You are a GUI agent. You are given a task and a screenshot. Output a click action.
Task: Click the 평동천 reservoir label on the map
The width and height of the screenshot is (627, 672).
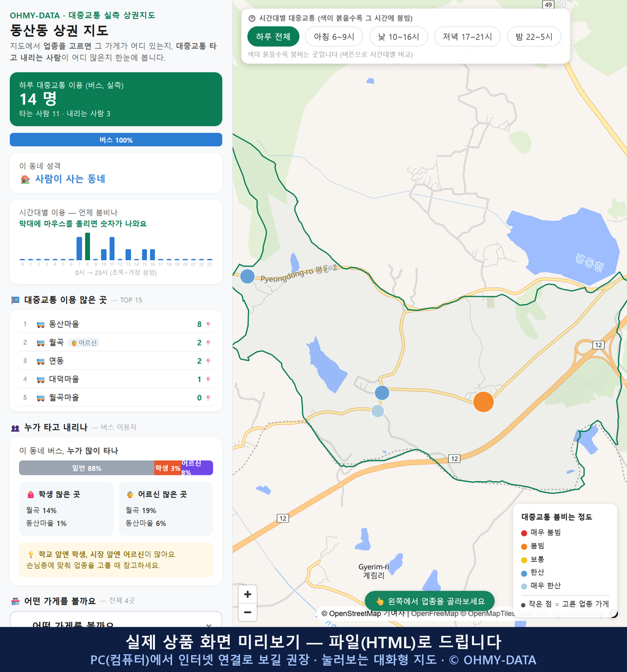(x=590, y=262)
